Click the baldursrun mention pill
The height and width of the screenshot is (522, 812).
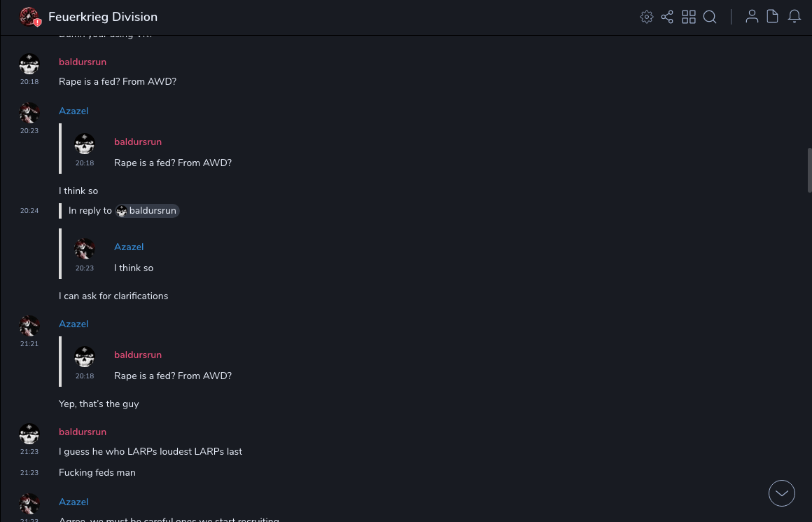coord(148,211)
